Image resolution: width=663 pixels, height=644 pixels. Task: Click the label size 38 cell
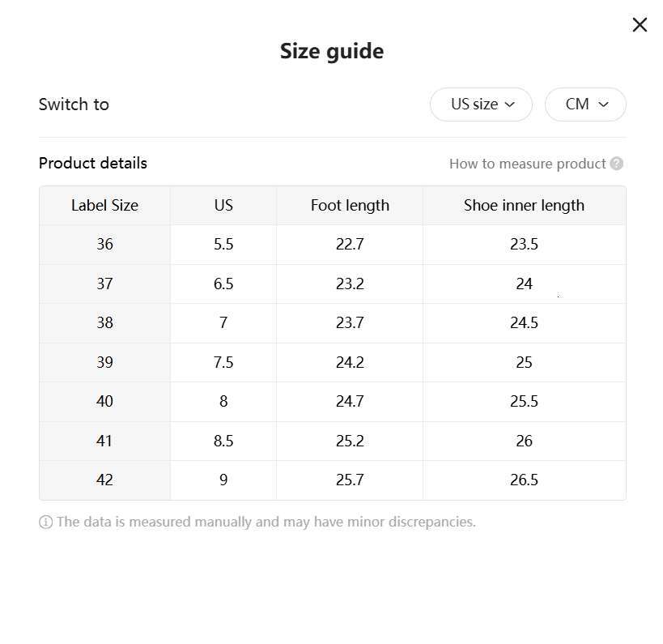click(104, 323)
